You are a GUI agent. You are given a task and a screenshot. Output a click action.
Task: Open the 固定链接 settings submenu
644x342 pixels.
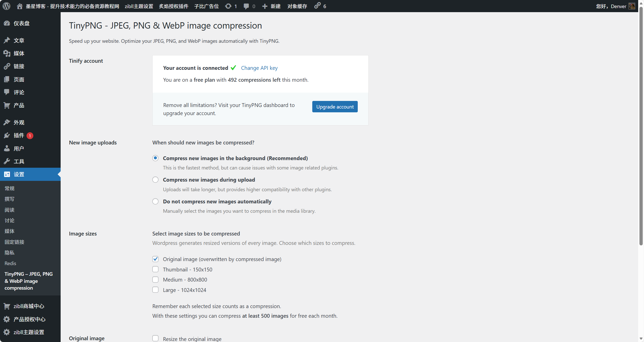tap(14, 242)
